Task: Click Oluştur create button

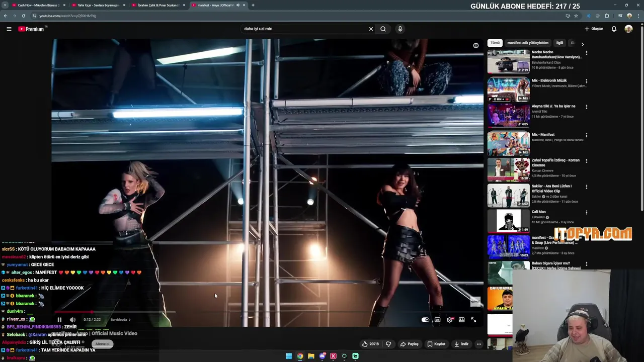Action: coord(594,29)
